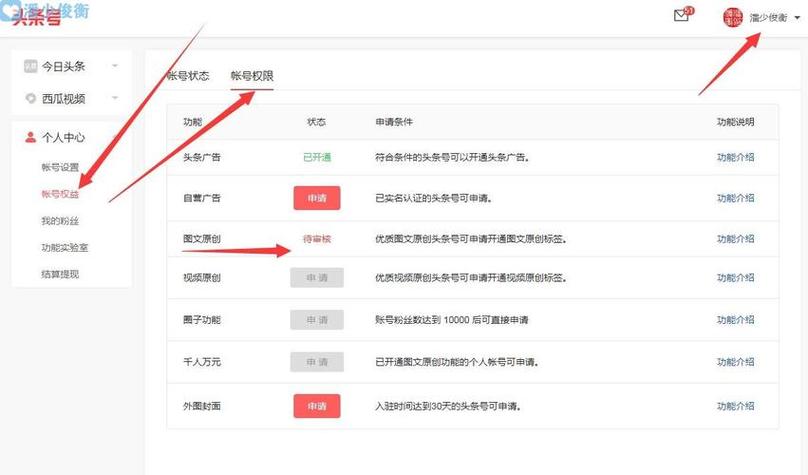Viewport: 808px width, 475px height.
Task: Open 功能介绍 link for 自营广告
Action: 735,198
